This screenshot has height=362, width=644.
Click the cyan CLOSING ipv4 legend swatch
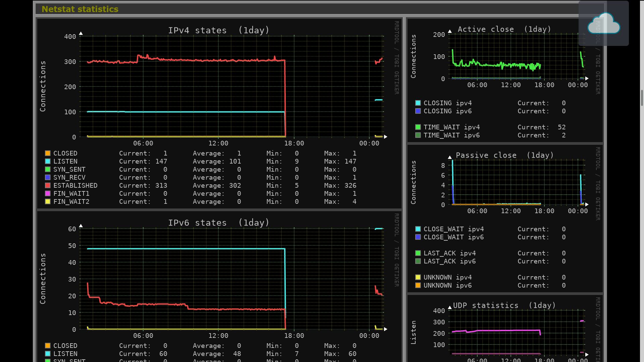[418, 103]
